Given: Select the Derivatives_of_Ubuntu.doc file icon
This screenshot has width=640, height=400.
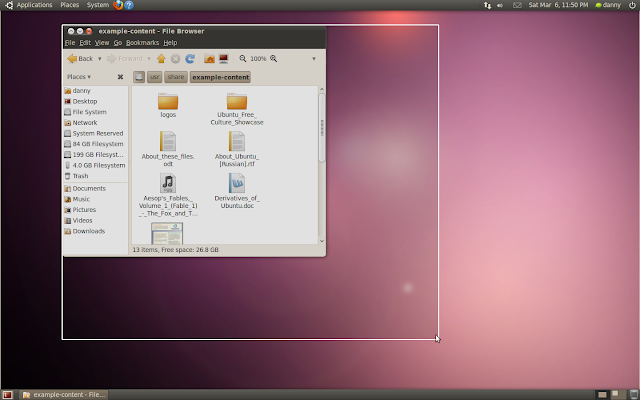Looking at the screenshot, I should (x=237, y=183).
